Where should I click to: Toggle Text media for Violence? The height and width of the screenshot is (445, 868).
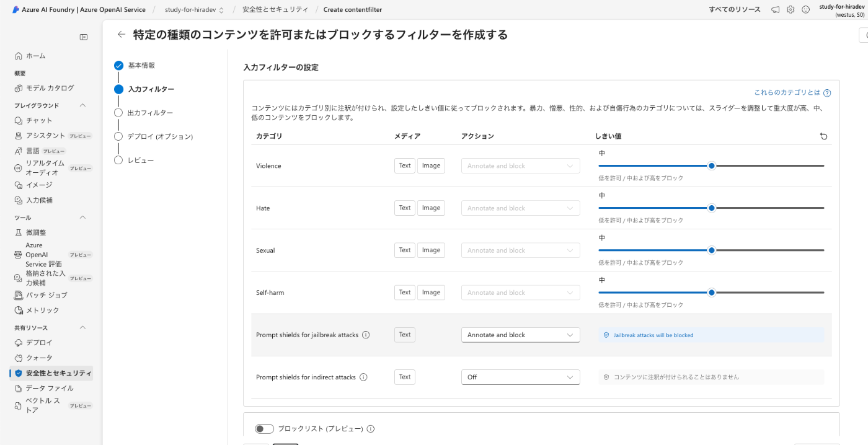coord(405,165)
